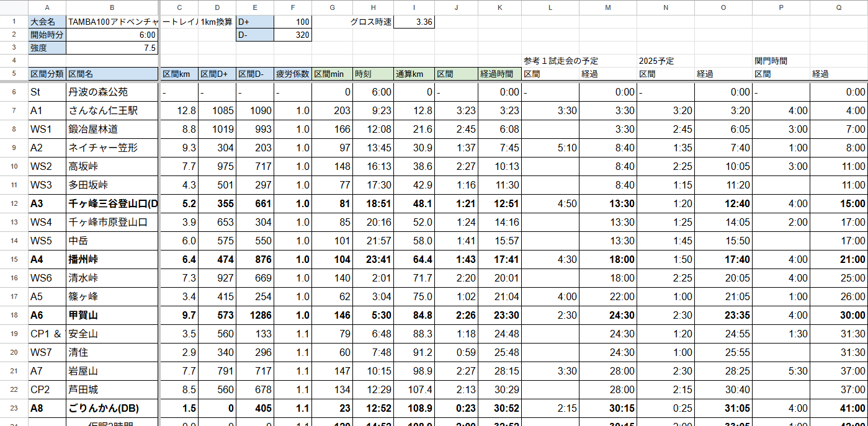Select the グロス時速 value cell 3.36

(414, 22)
